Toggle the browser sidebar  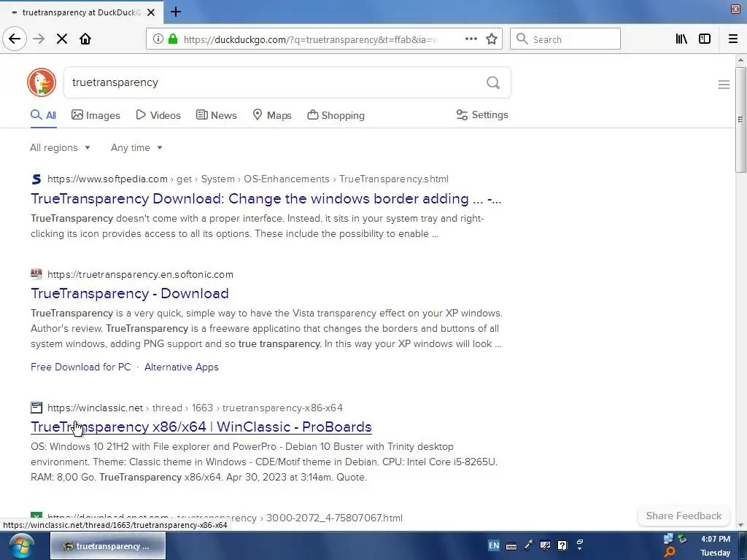tap(705, 39)
